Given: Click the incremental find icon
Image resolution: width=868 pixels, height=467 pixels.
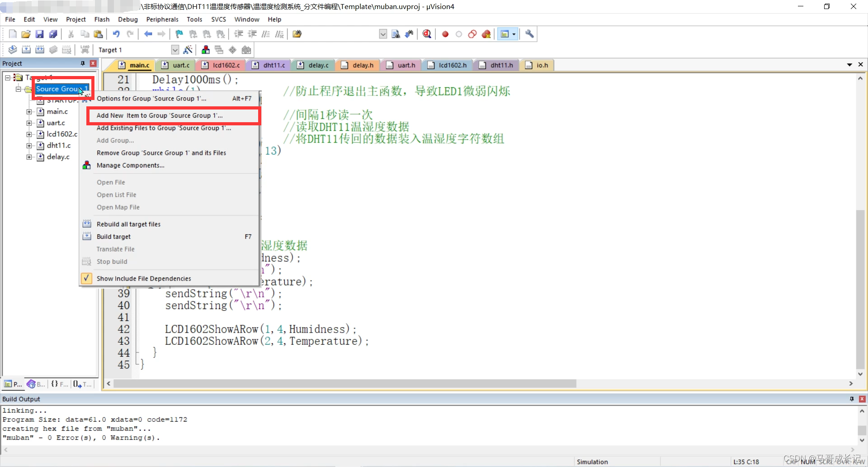Looking at the screenshot, I should pos(409,34).
